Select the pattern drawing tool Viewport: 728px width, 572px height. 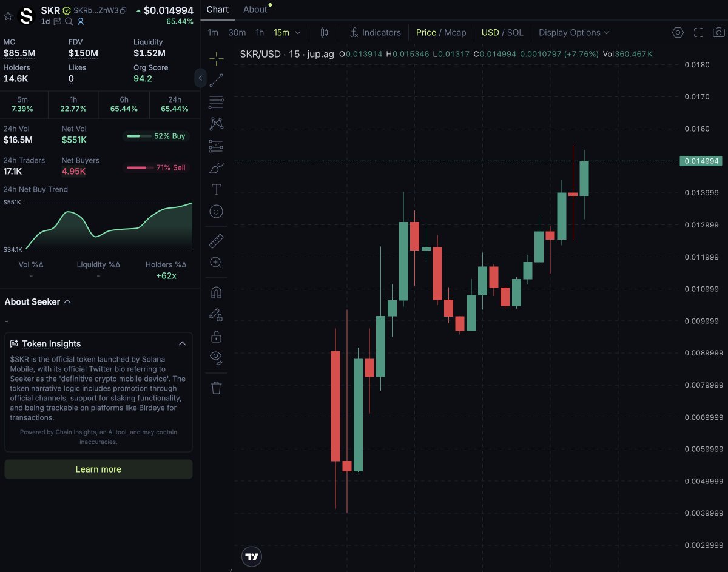(x=217, y=124)
